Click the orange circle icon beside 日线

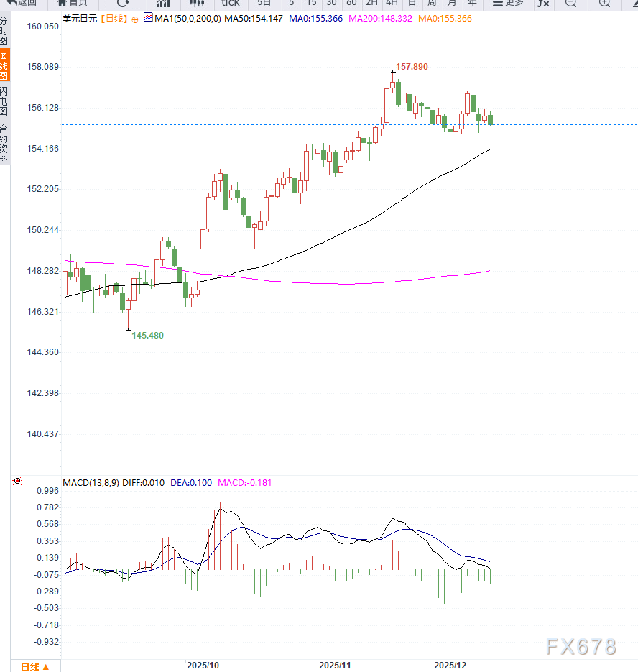(x=134, y=19)
